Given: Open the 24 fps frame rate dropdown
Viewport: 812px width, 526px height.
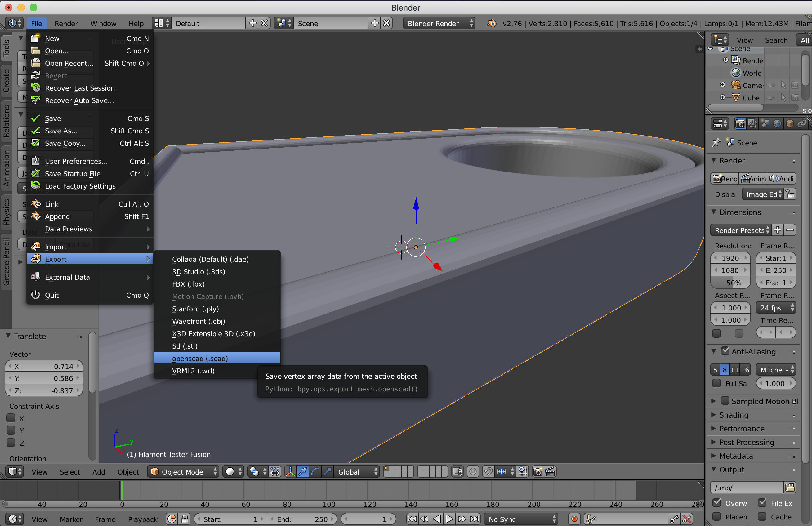Looking at the screenshot, I should click(x=776, y=308).
